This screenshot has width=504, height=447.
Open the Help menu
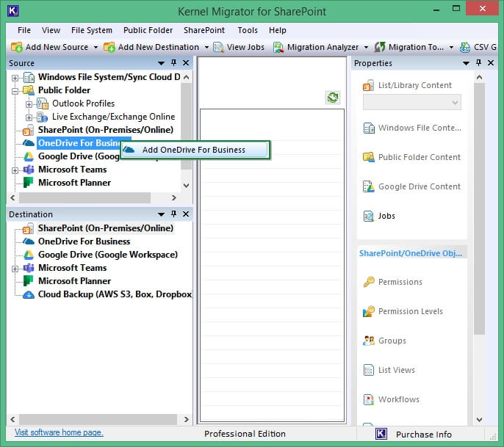pos(278,30)
